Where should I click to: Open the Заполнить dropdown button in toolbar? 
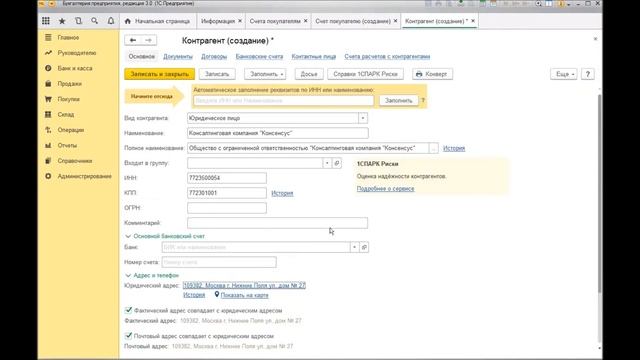click(x=265, y=74)
